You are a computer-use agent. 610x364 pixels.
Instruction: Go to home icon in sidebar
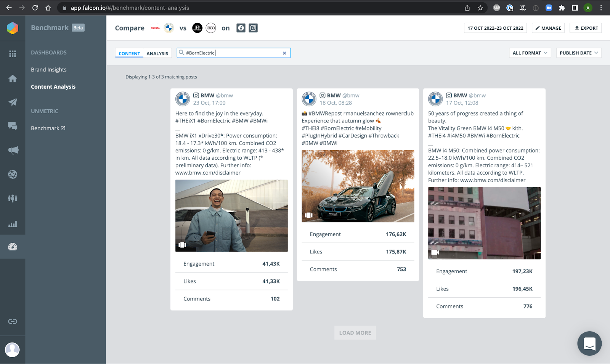[x=13, y=79]
